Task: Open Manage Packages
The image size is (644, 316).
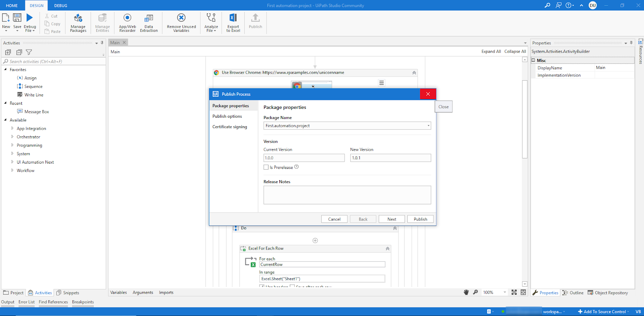Action: tap(78, 23)
